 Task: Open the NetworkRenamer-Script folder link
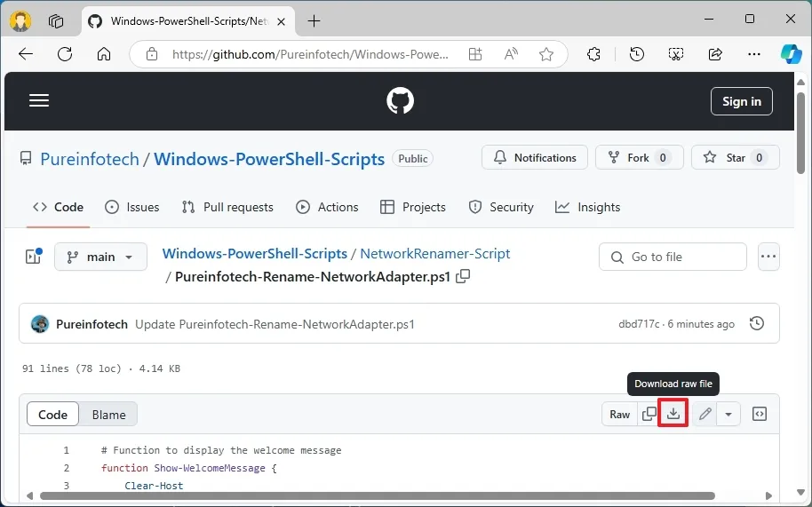[x=434, y=254]
